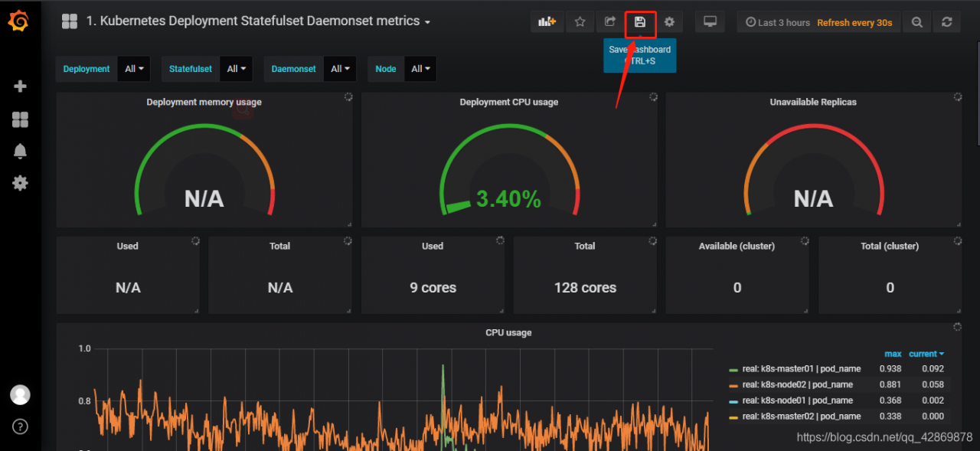
Task: Open the Alerting bell icon
Action: 21,152
